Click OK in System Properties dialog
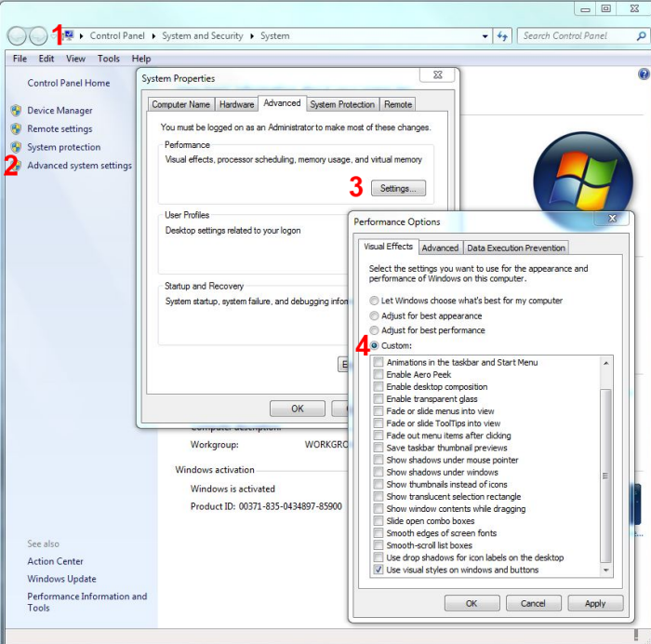This screenshot has width=651, height=644. (x=298, y=409)
